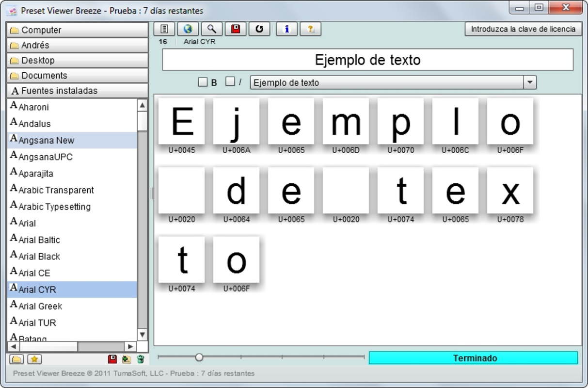Open the blue info icon

(x=287, y=29)
